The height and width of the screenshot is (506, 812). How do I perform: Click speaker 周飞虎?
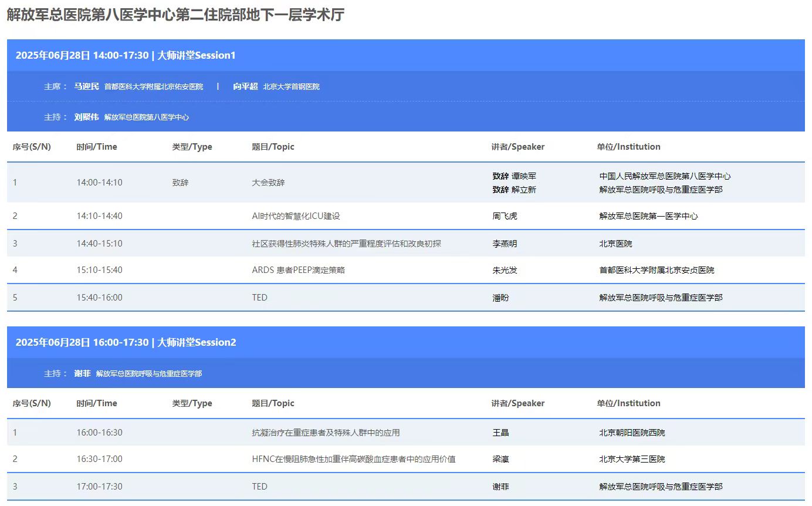(505, 216)
